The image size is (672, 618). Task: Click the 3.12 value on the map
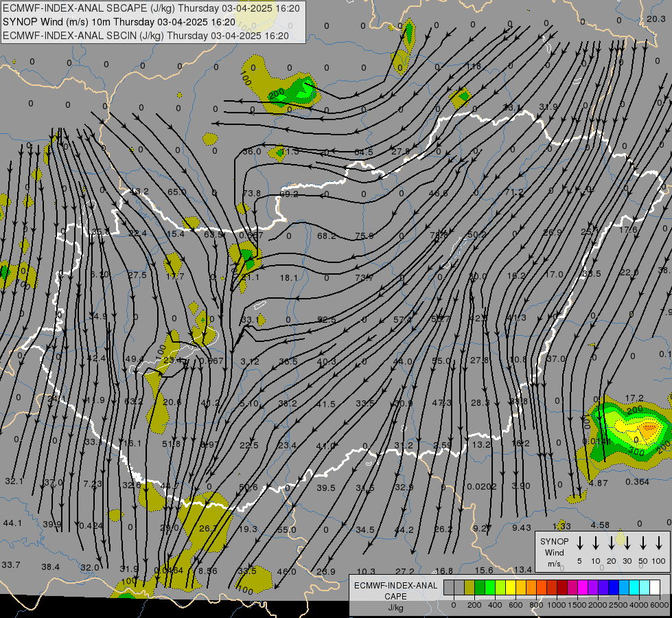pos(249,362)
